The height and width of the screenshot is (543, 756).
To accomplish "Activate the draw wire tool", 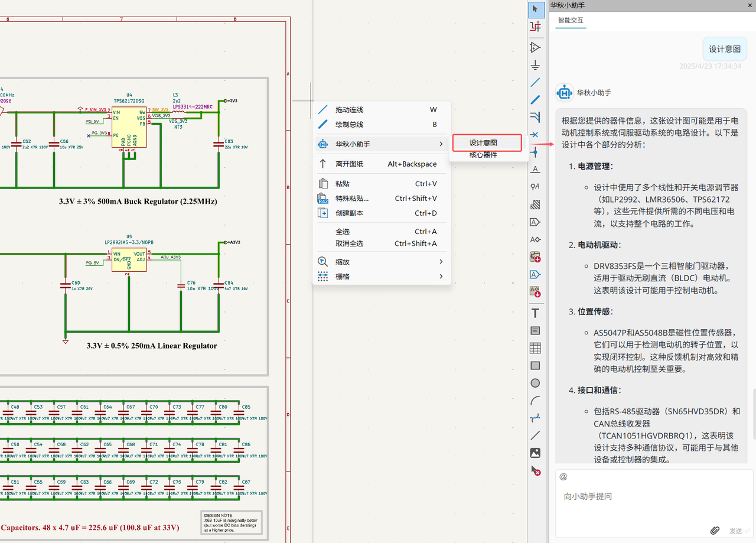I will pos(536,82).
